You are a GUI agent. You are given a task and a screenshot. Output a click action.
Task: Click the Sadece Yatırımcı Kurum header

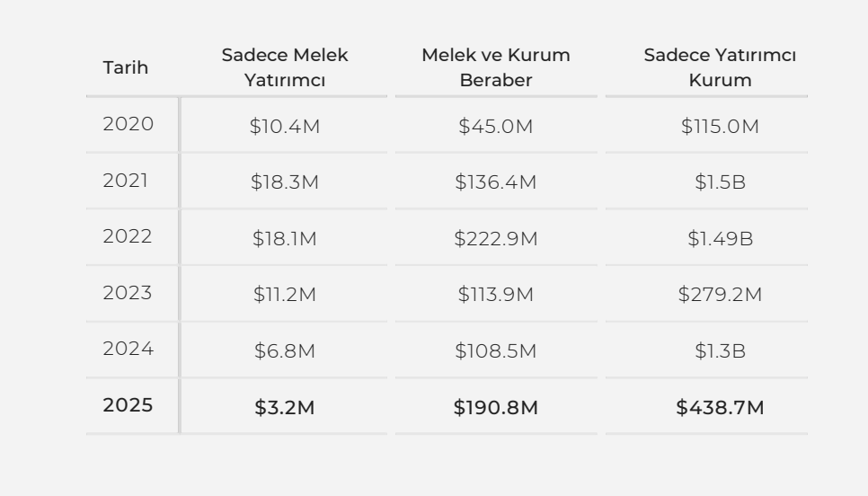tap(720, 67)
